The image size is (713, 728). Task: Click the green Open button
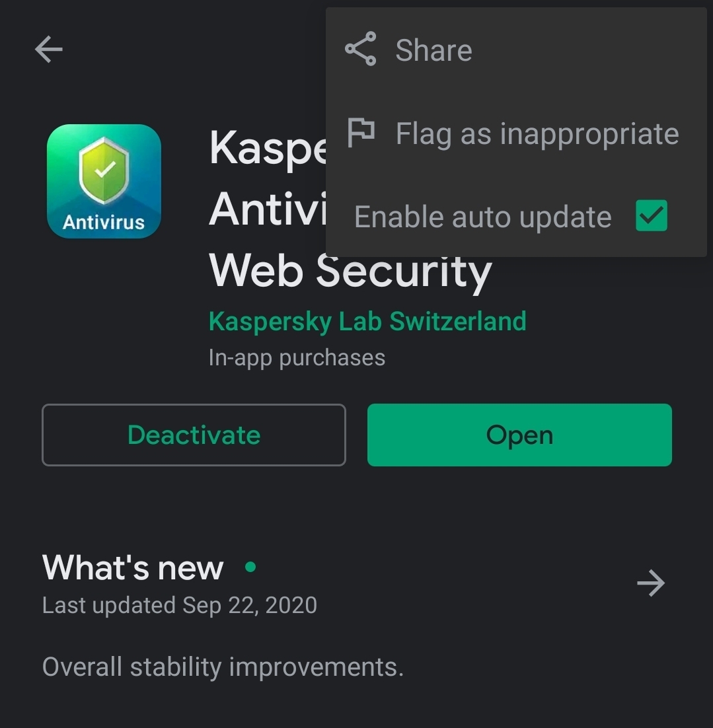[x=519, y=435]
